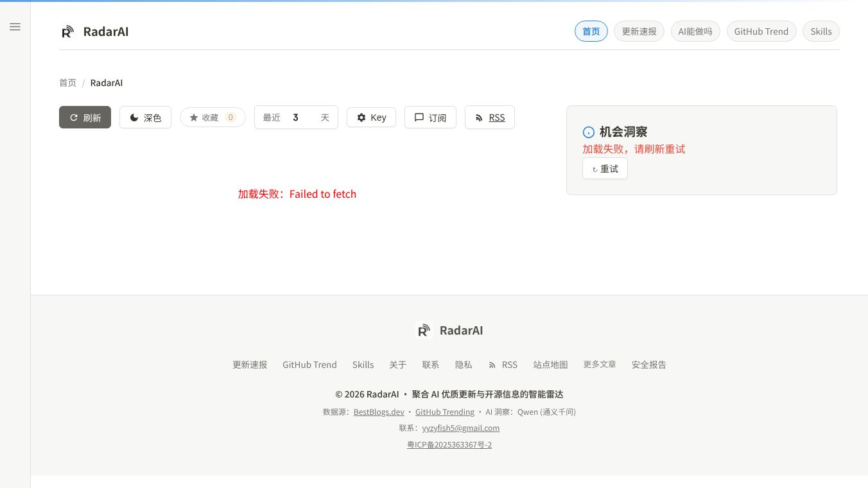Switch to GitHub Trend tab in header
Viewport: 868px width, 488px height.
[x=761, y=31]
